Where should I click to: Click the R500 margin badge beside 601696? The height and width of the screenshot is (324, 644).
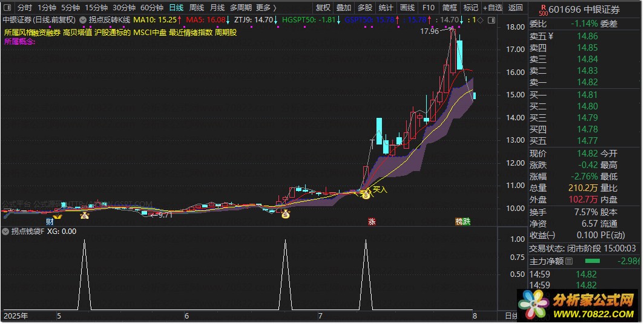(x=543, y=10)
